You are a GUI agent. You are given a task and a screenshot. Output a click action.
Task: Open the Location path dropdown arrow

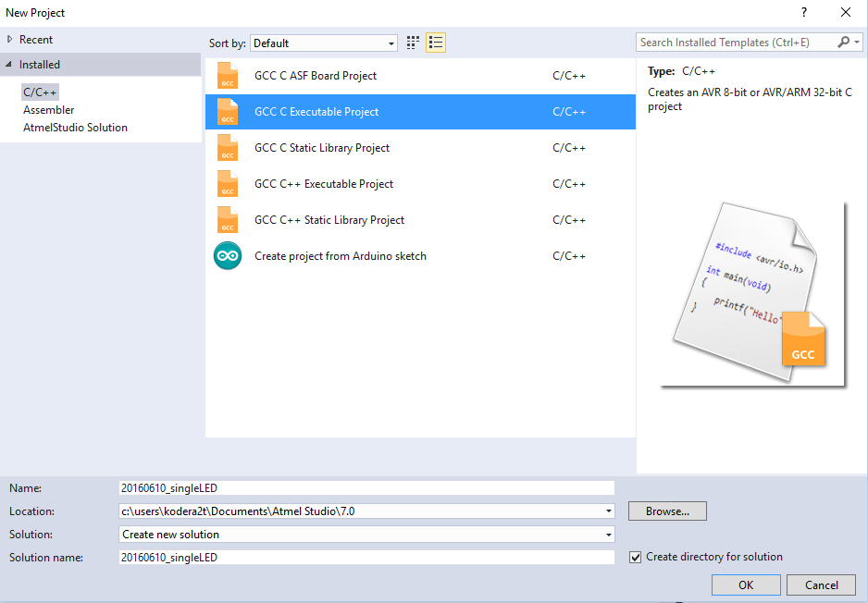tap(608, 511)
